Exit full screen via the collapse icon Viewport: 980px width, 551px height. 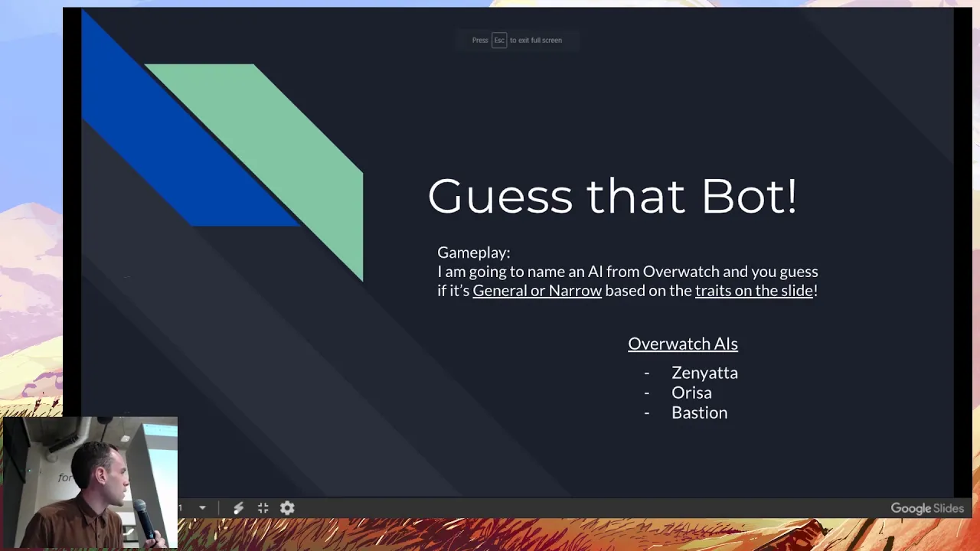[x=263, y=508]
